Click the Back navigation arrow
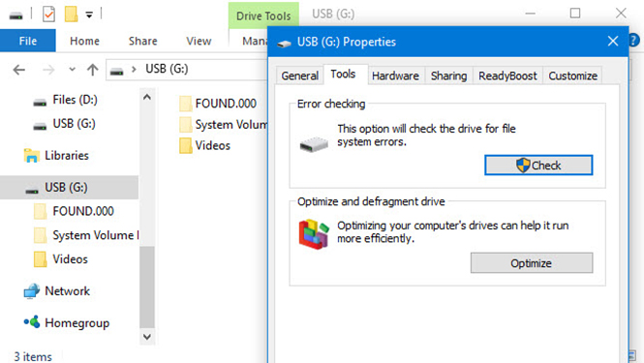The height and width of the screenshot is (363, 644). pos(19,70)
